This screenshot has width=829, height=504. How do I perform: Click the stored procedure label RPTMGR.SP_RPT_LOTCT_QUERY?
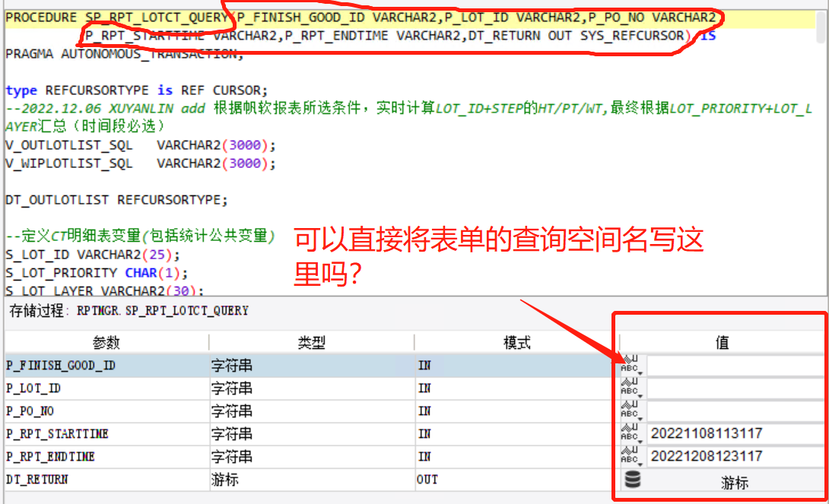tap(162, 311)
